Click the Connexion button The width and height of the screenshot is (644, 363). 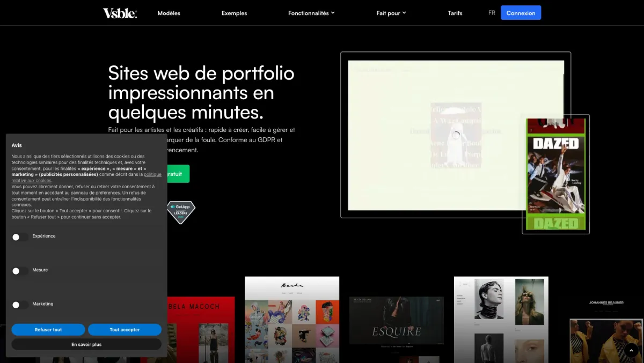(x=521, y=13)
